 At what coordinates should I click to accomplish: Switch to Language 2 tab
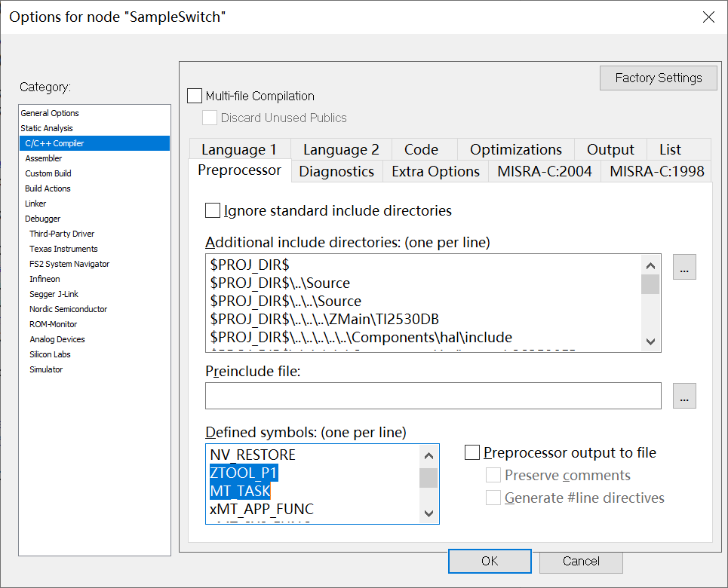(341, 149)
